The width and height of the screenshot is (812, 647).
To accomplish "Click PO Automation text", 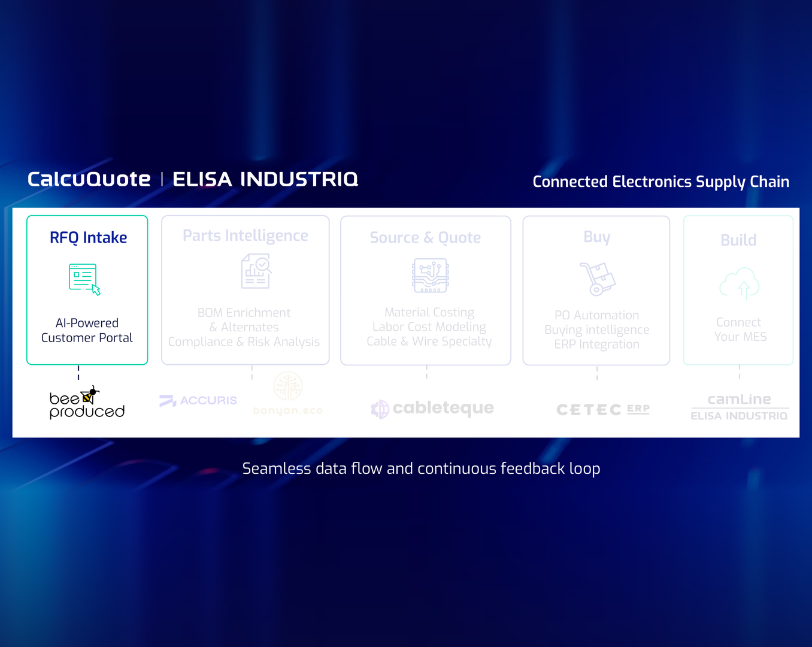I will point(596,315).
